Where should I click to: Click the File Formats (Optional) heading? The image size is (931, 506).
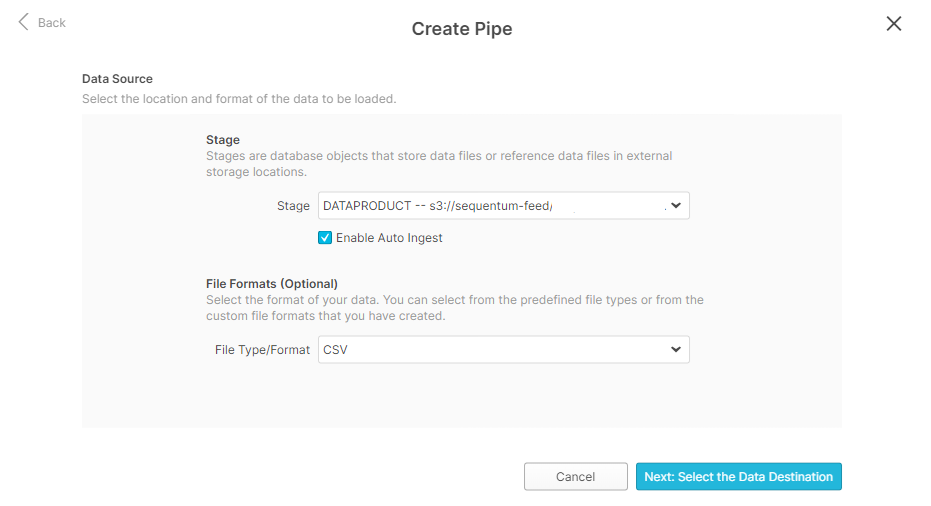(x=272, y=284)
